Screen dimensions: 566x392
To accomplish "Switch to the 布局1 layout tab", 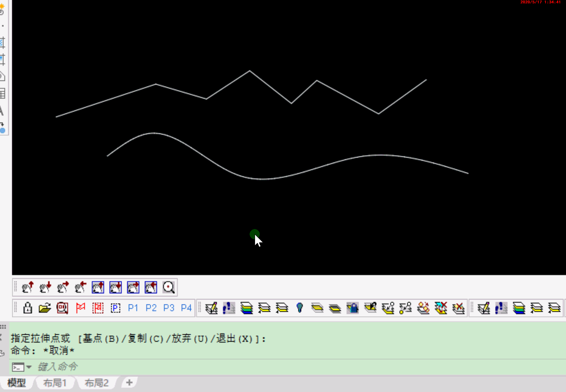I will (x=55, y=383).
